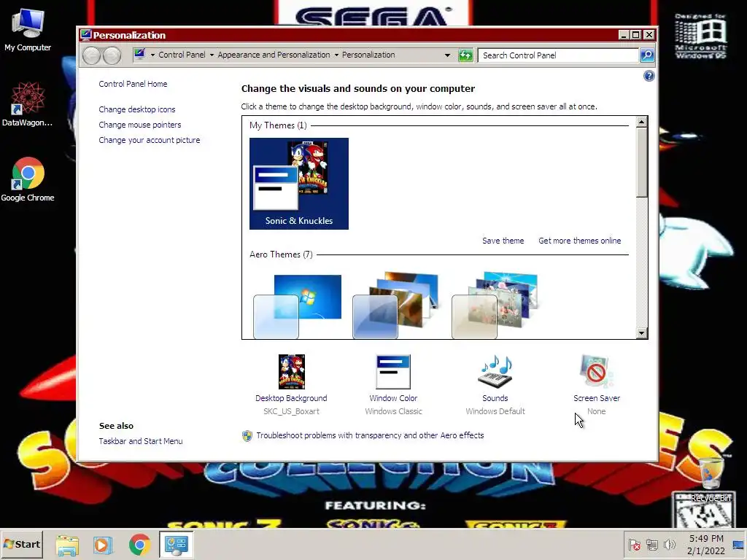Select the Google Chrome desktop shortcut
Image resolution: width=747 pixels, height=560 pixels.
coord(28,179)
